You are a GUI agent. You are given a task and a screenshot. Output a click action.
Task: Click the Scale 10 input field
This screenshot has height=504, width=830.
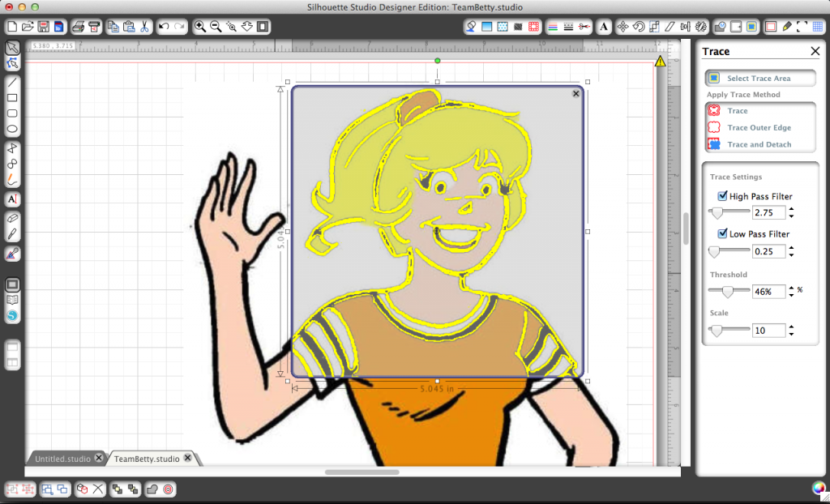tap(768, 331)
